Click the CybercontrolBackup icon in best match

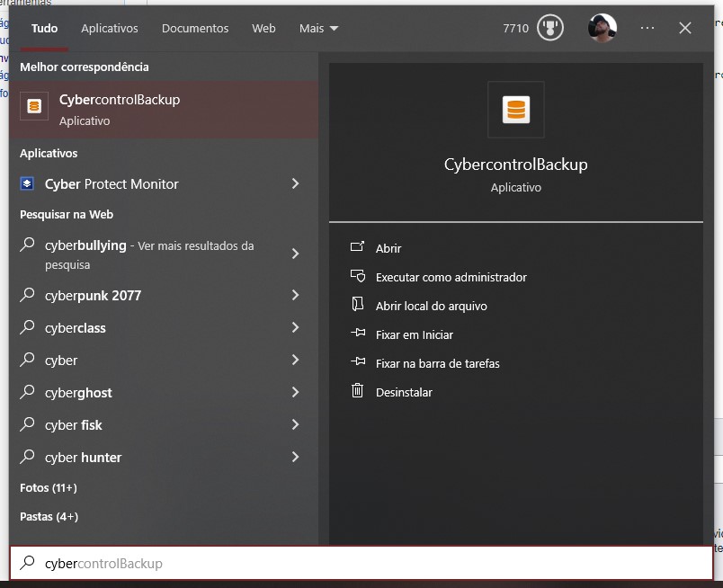pyautogui.click(x=34, y=106)
